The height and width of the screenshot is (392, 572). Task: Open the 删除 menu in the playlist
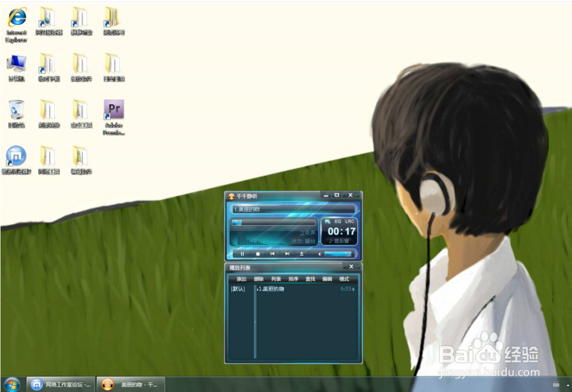259,279
